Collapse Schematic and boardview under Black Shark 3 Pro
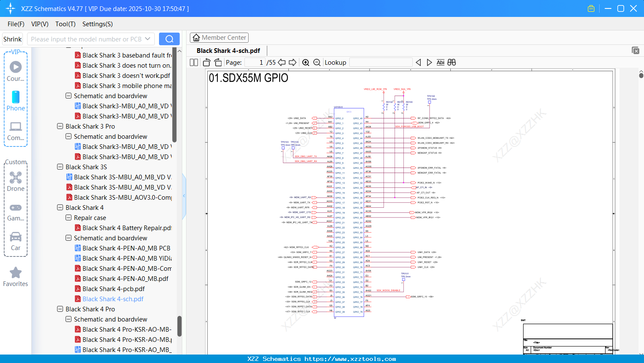 (69, 136)
